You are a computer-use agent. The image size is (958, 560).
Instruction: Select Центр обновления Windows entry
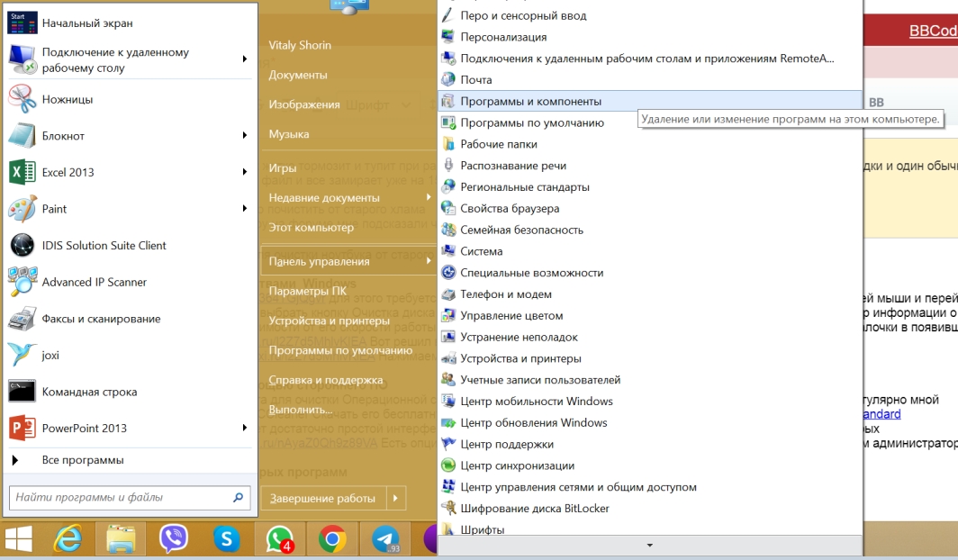point(533,423)
